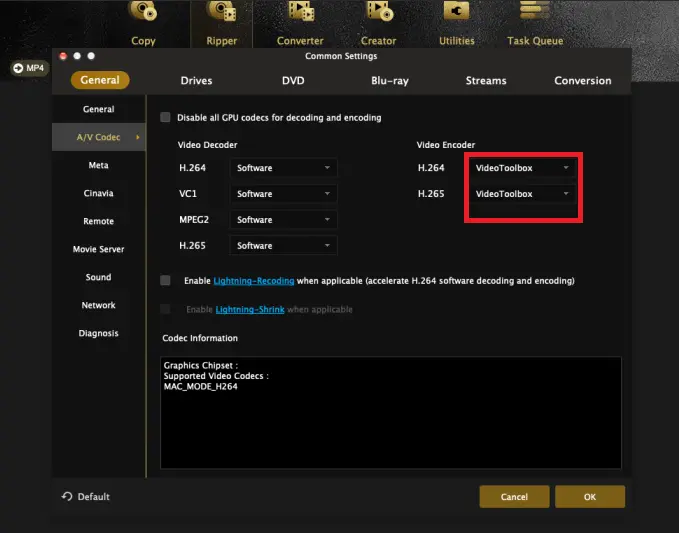Disable all GPU codecs checkbox

point(165,118)
